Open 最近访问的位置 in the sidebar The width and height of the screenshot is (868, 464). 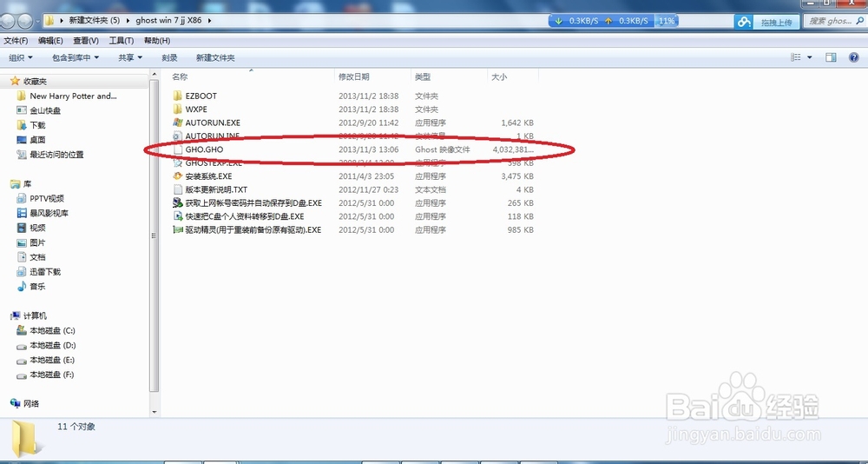point(56,155)
